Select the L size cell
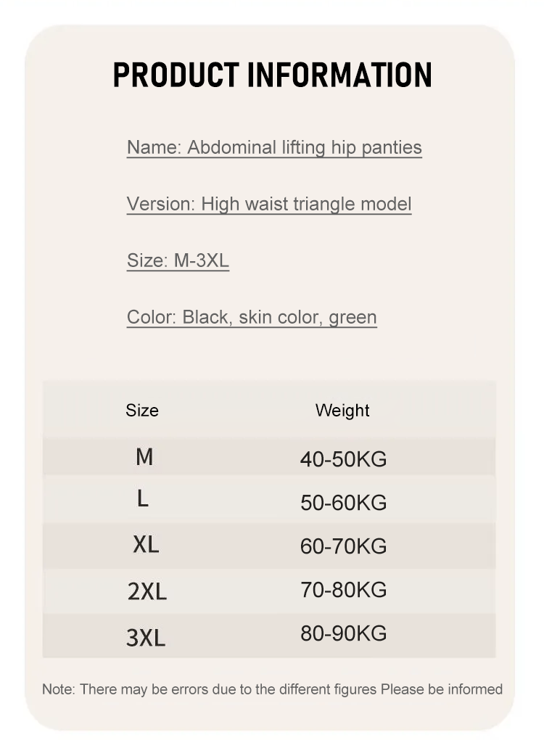This screenshot has height=756, width=544. pyautogui.click(x=143, y=499)
